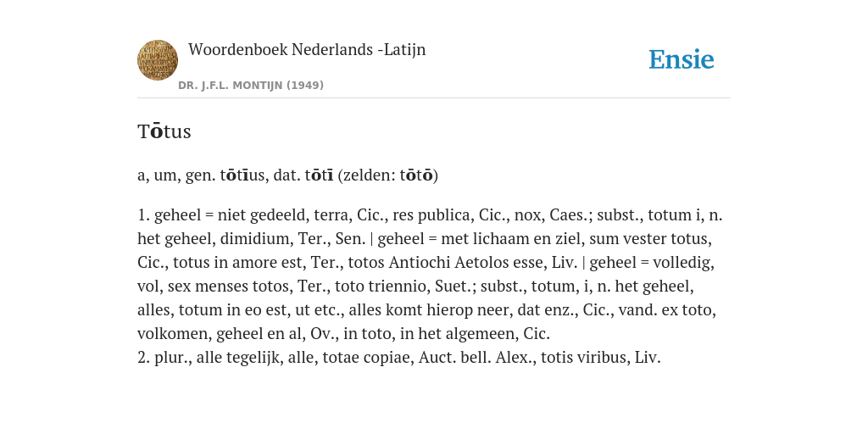
Task: Click the Tōtus entry heading
Action: coord(164,131)
